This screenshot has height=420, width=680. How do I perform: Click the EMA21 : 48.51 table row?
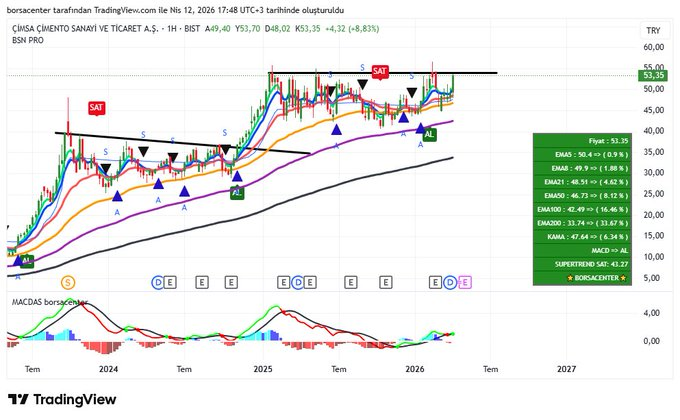tap(582, 182)
